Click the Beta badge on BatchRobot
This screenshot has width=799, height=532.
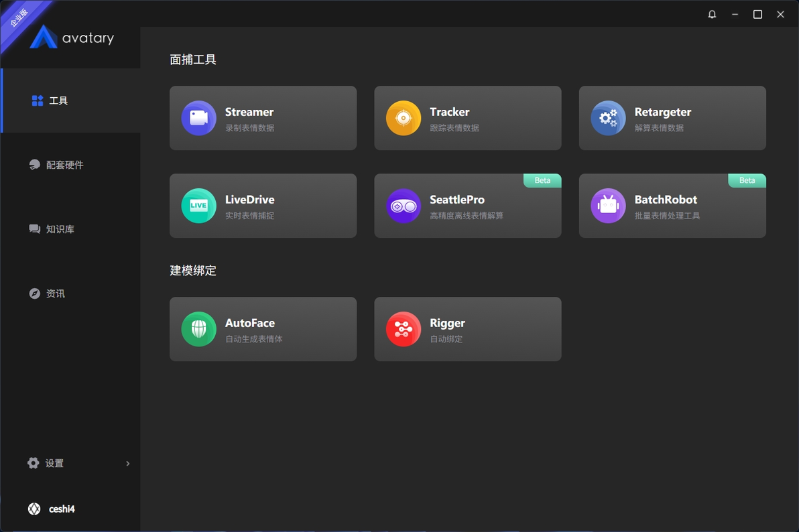point(747,180)
